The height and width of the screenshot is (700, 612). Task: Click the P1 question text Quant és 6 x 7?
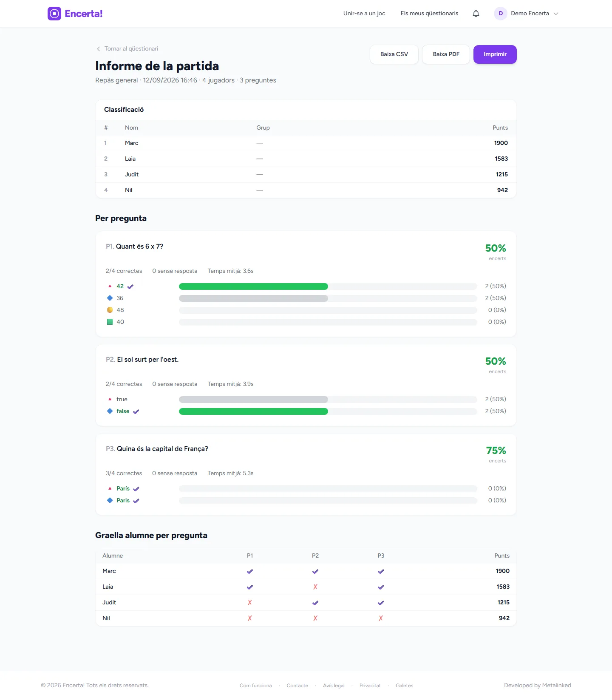click(x=139, y=247)
